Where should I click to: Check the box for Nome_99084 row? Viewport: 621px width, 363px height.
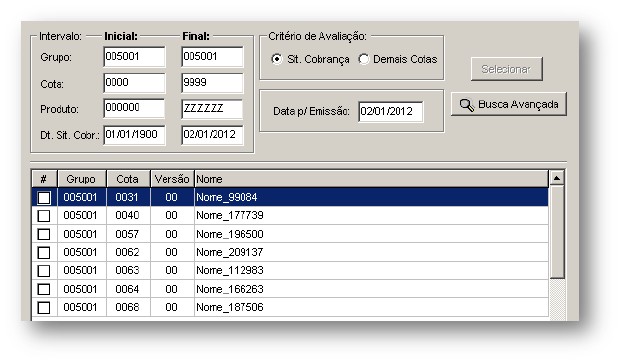point(44,197)
